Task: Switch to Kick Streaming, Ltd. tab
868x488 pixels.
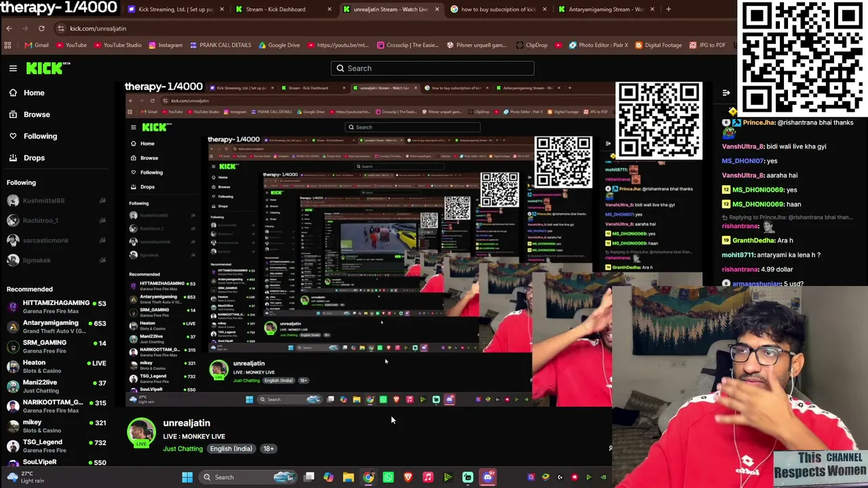Action: [x=175, y=9]
